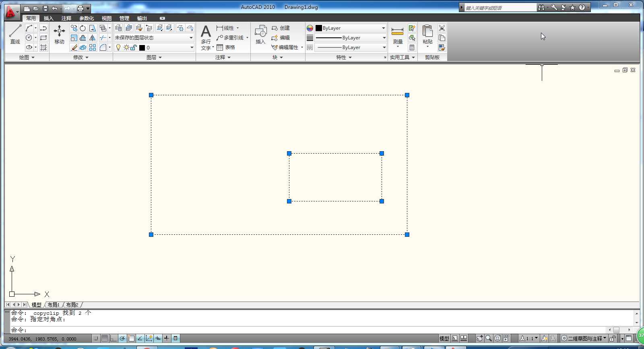
Task: Open the unsaved layer state (未保存的图层状态) dropdown
Action: tap(154, 38)
